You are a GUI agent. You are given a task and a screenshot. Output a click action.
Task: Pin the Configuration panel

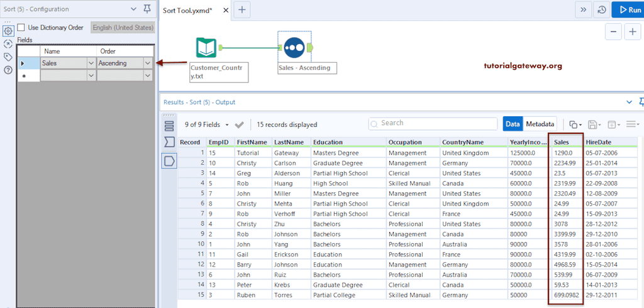147,9
